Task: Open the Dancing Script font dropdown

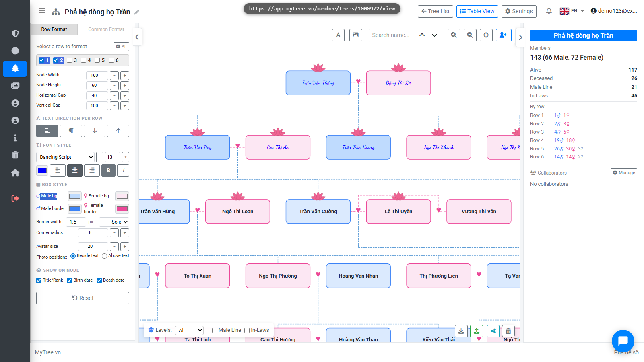Action: point(66,157)
